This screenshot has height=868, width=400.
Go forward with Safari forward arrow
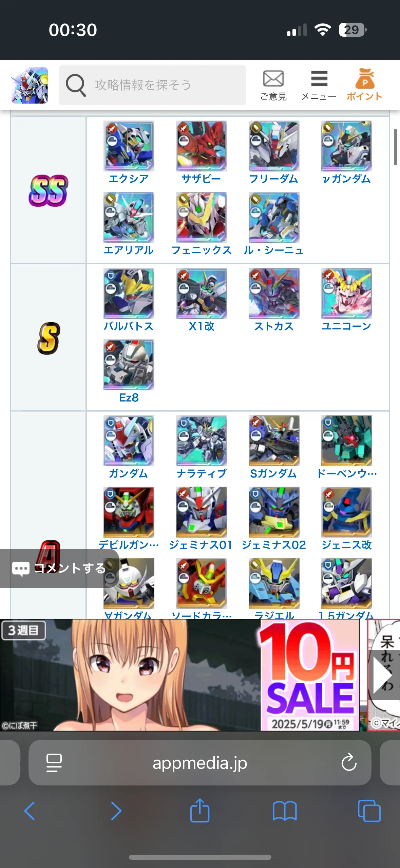(116, 811)
